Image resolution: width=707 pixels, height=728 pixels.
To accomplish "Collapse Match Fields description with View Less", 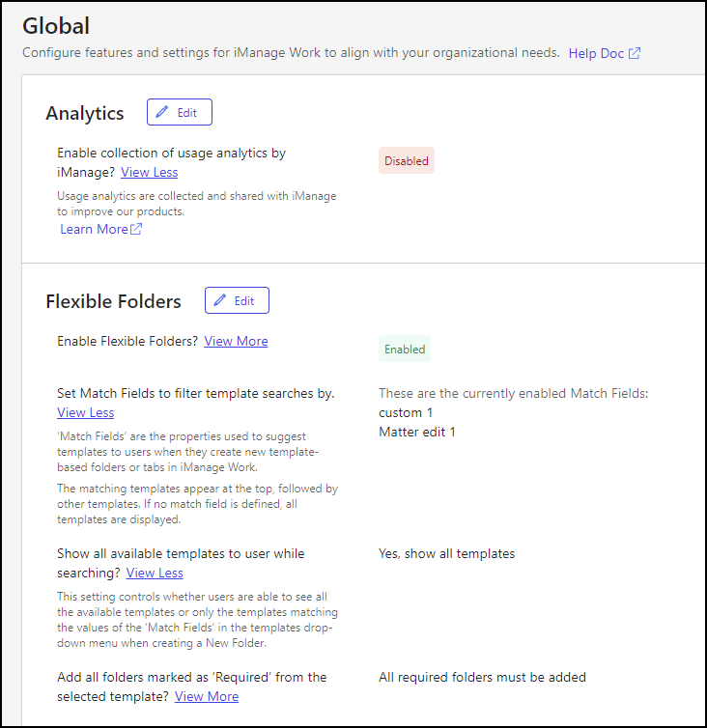I will 85,412.
